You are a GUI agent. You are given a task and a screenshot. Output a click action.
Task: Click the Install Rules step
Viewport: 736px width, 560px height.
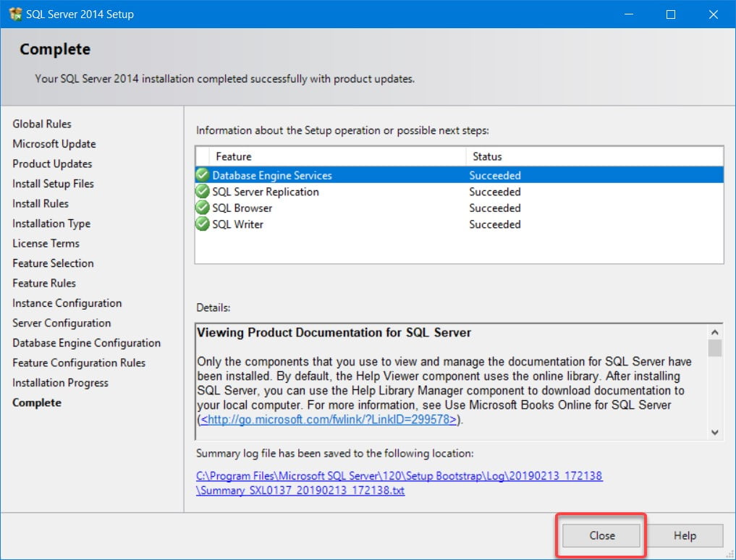41,203
